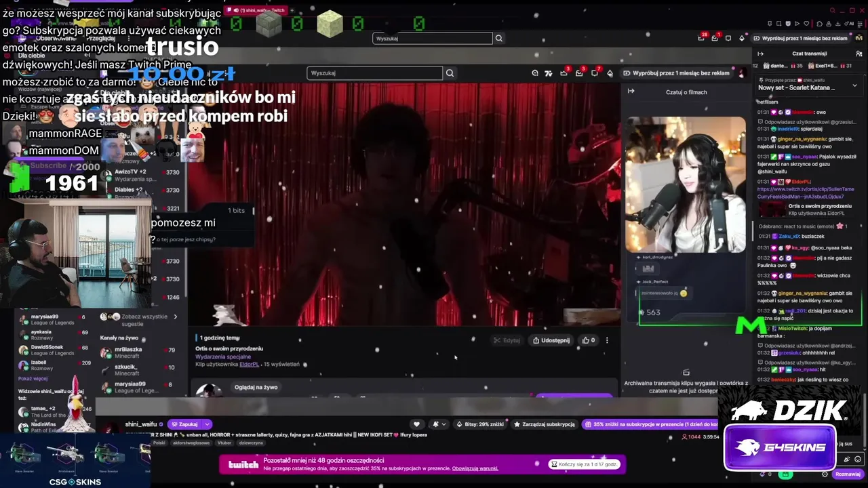Click the heart follow icon

point(416,424)
